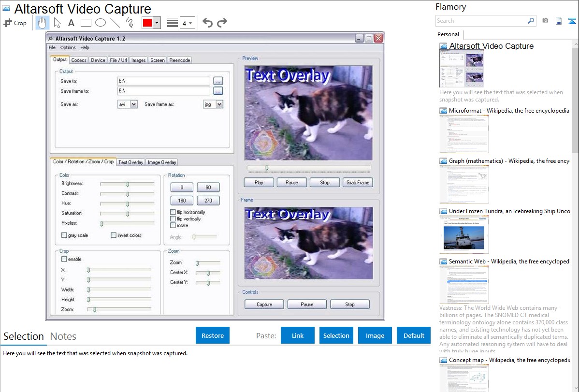579x392 pixels.
Task: Click the red color swatch
Action: tap(147, 23)
